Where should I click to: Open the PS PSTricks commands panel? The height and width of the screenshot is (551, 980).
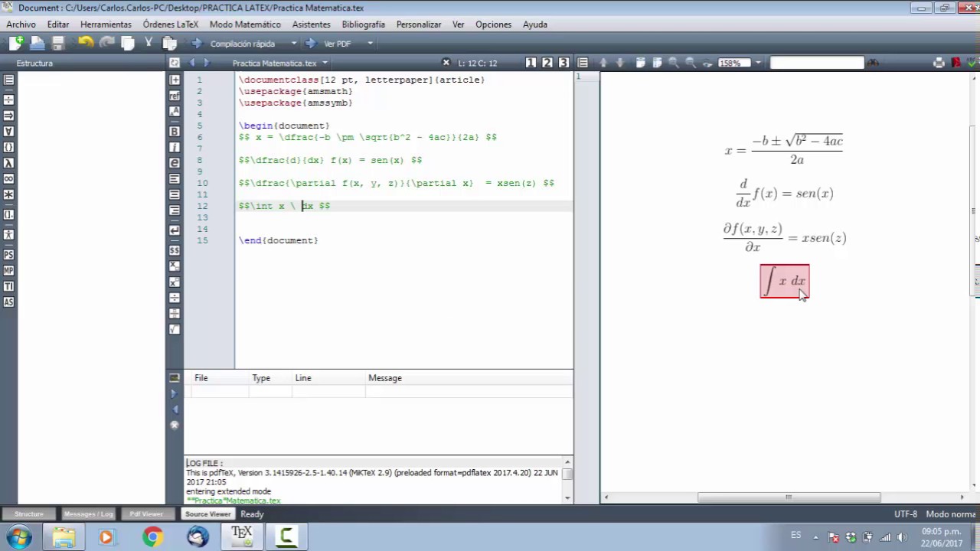8,255
